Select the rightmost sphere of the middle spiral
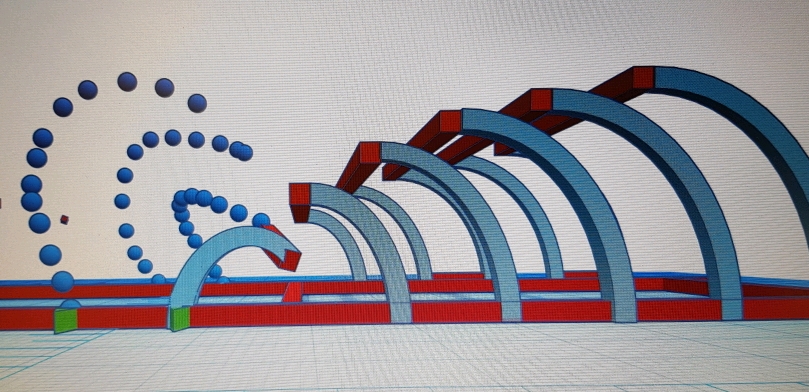Image resolution: width=809 pixels, height=392 pixels. pyautogui.click(x=244, y=152)
